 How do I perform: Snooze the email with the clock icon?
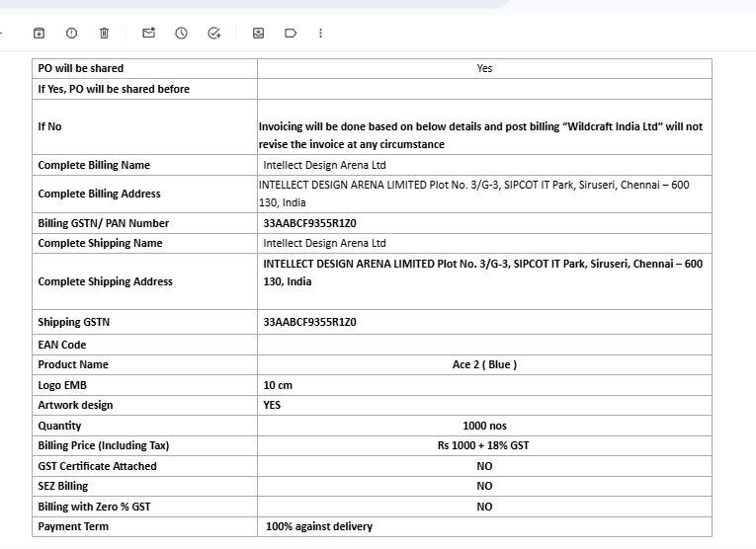[x=181, y=33]
